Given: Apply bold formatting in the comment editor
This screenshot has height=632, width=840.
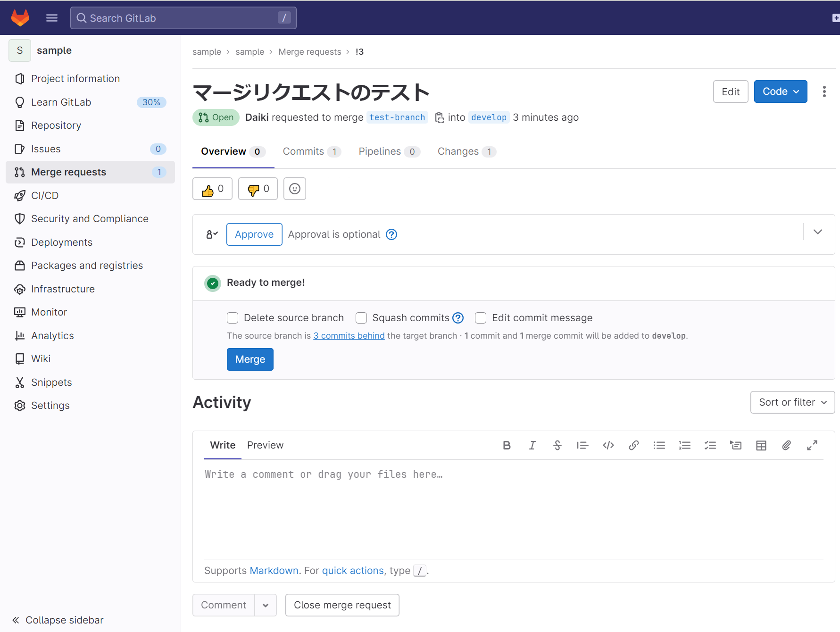Looking at the screenshot, I should [507, 445].
